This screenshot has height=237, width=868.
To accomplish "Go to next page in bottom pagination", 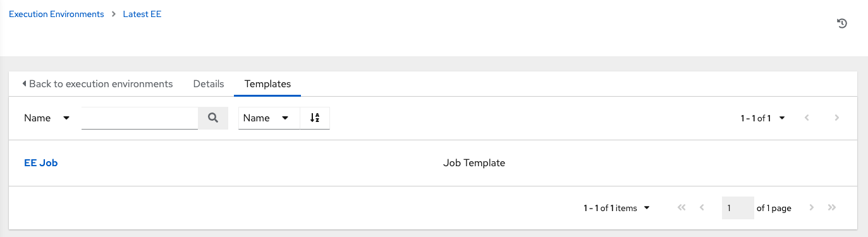I will pyautogui.click(x=812, y=208).
